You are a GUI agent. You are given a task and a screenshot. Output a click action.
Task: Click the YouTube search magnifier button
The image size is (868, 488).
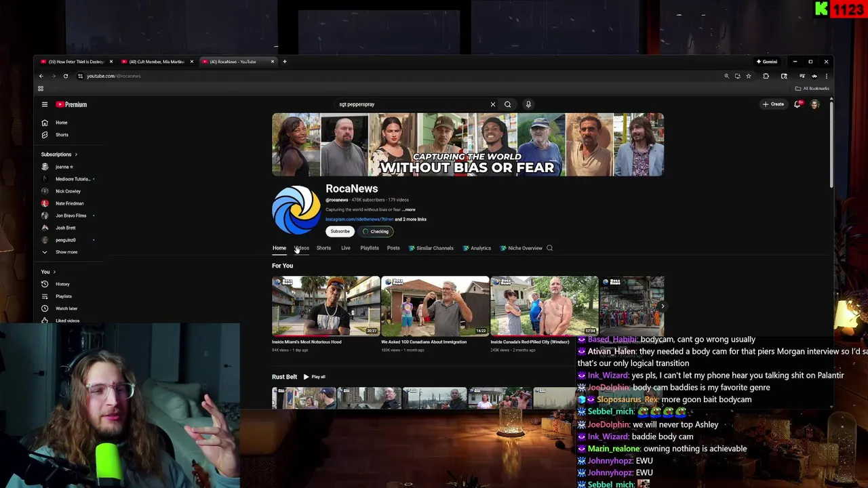click(x=507, y=104)
